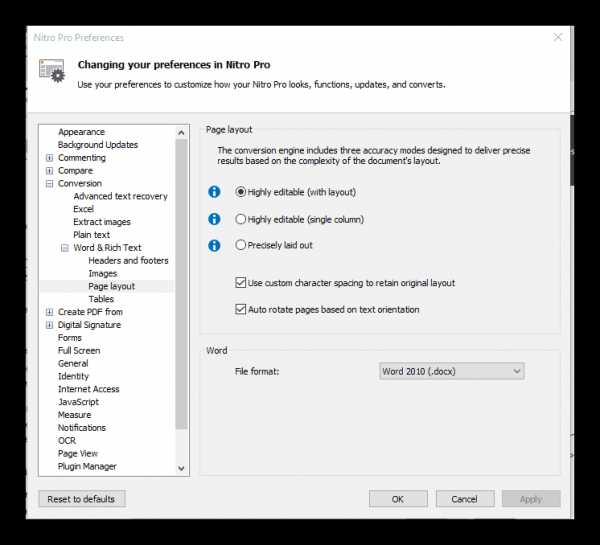The image size is (600, 545).
Task: Select Extract images category
Action: [x=102, y=222]
